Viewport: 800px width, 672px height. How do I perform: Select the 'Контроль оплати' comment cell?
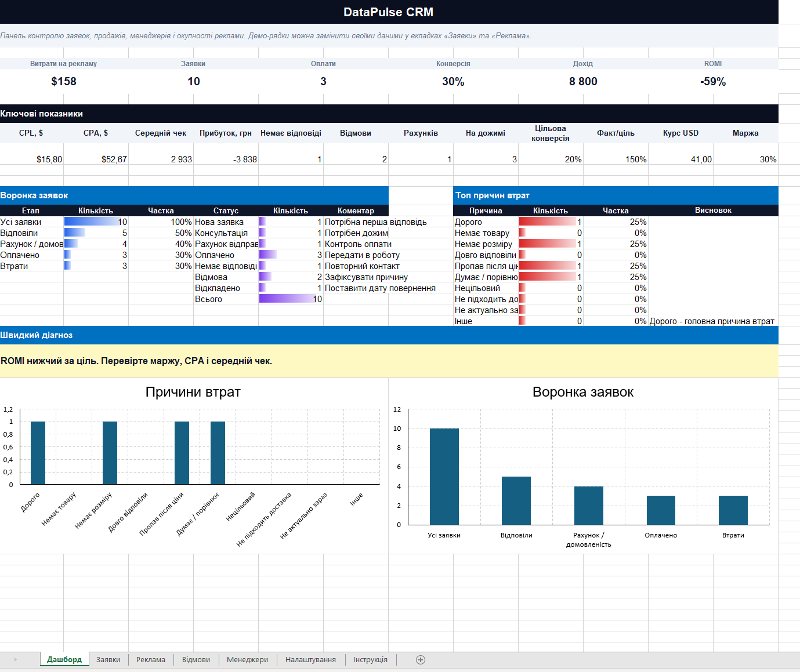pyautogui.click(x=358, y=244)
